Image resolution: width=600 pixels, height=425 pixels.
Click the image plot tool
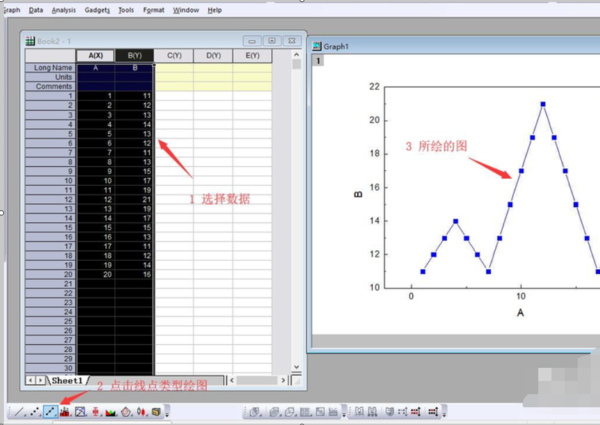(320, 412)
